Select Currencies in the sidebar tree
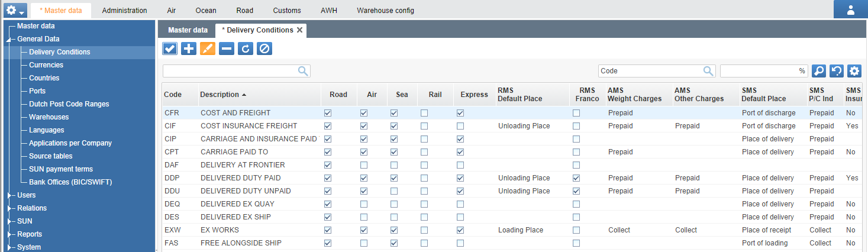The width and height of the screenshot is (868, 252). coord(46,65)
